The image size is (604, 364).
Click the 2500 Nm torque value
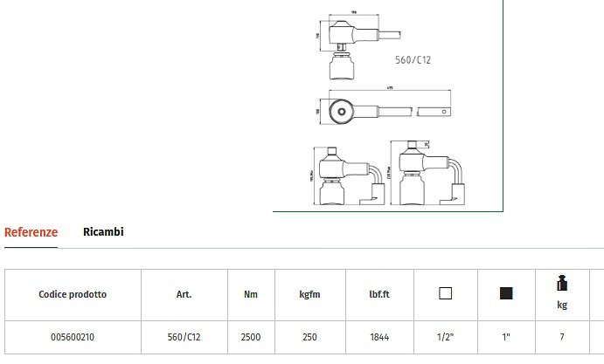(250, 336)
